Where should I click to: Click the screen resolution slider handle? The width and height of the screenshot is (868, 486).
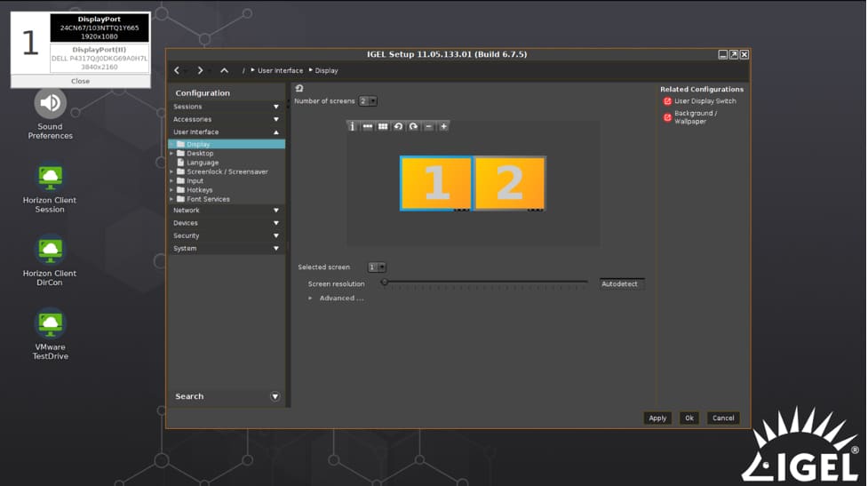(384, 283)
